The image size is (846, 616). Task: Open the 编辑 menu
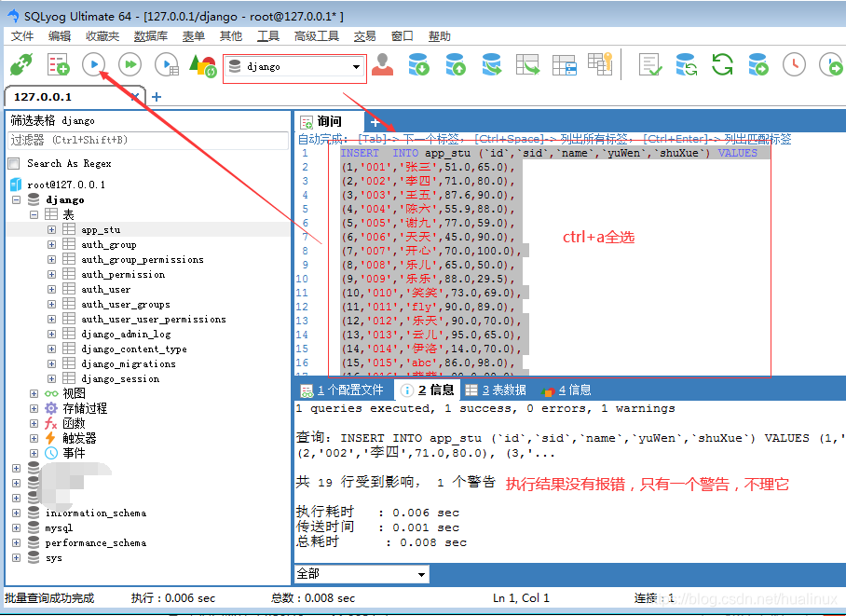point(60,36)
